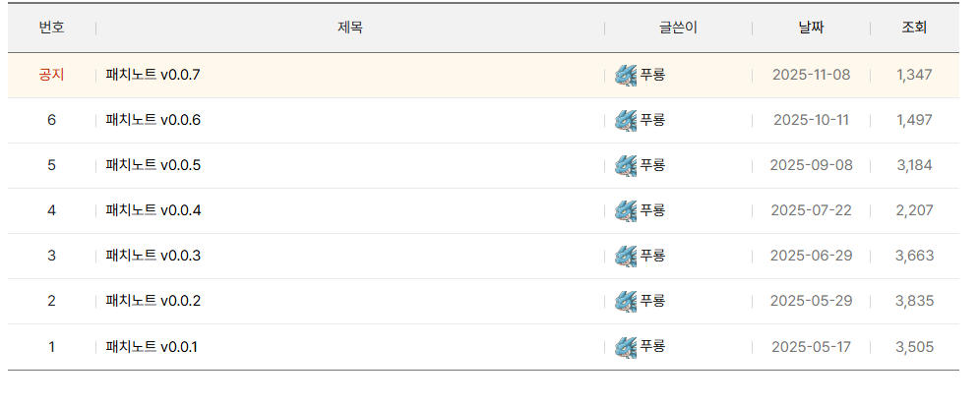Image resolution: width=980 pixels, height=404 pixels.
Task: Click dragon avatar icon in v0.0.3 row
Action: click(x=626, y=256)
